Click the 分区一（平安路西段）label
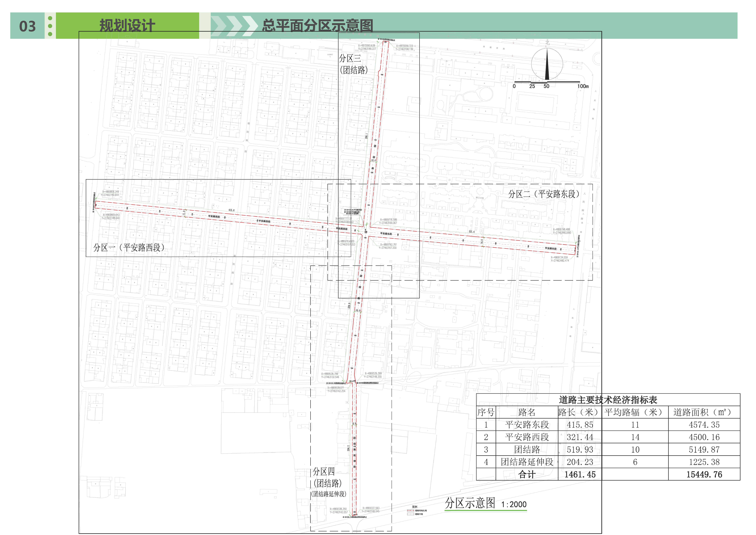The height and width of the screenshot is (535, 756). tap(129, 247)
